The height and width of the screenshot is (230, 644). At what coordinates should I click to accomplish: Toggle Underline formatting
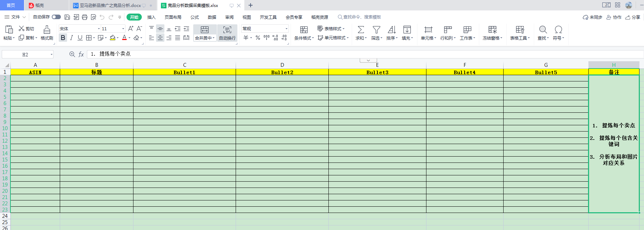click(x=80, y=38)
